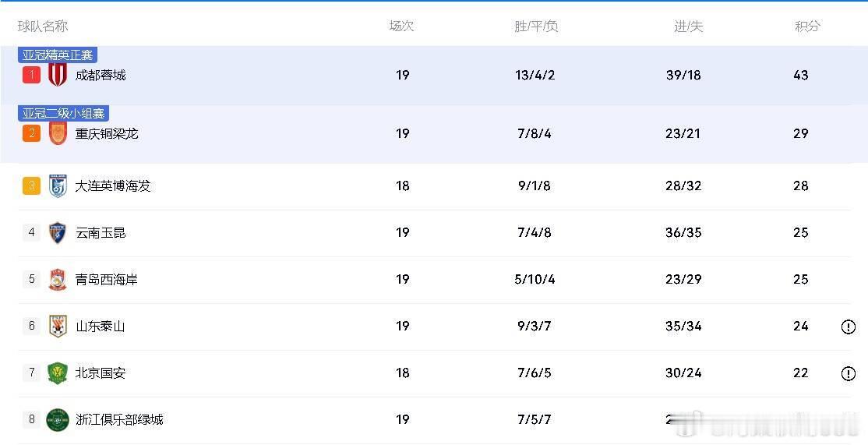Screen dimensions: 868x445
Task: Open the 浙江俱乐部绿城 team logo
Action: point(58,419)
